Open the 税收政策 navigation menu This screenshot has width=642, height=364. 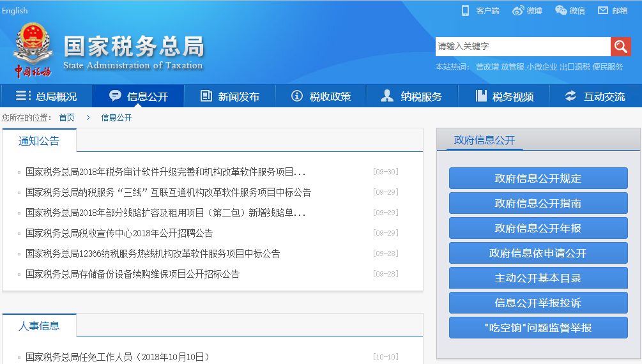[x=321, y=96]
